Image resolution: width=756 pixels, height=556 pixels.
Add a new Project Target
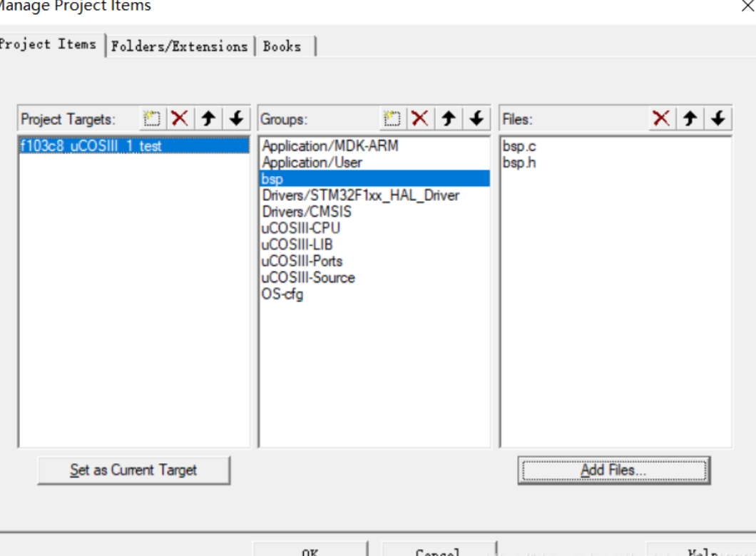[x=152, y=118]
